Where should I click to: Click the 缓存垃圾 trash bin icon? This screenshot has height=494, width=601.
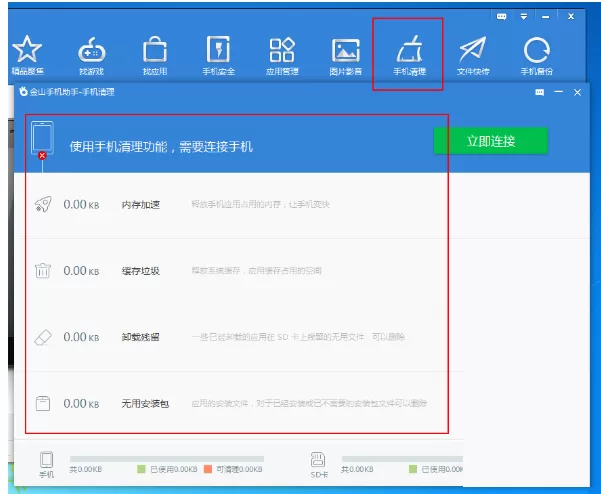click(43, 271)
